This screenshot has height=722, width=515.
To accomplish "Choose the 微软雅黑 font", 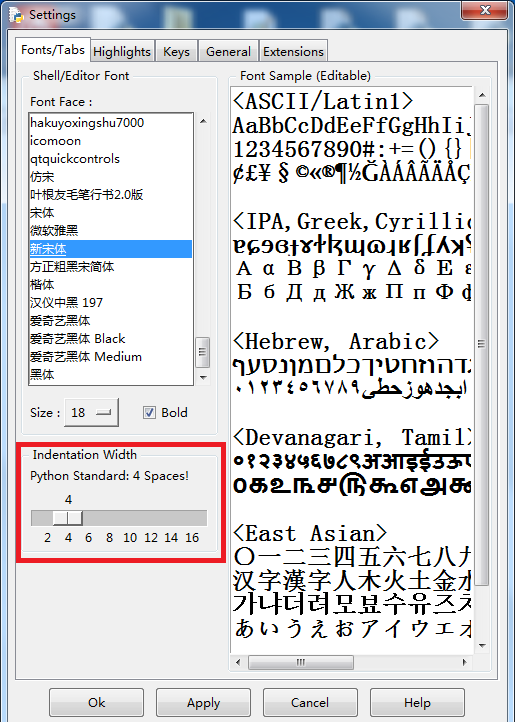I will tap(111, 230).
